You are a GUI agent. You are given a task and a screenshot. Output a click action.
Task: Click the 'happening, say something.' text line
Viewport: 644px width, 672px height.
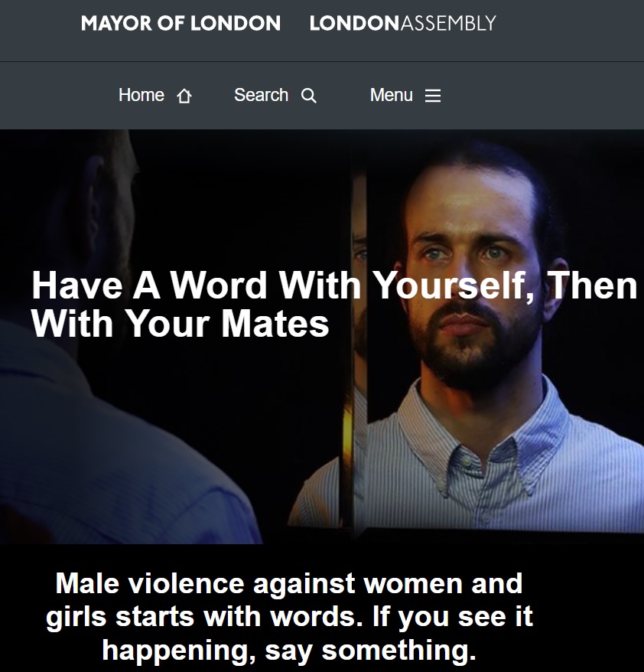coord(289,651)
